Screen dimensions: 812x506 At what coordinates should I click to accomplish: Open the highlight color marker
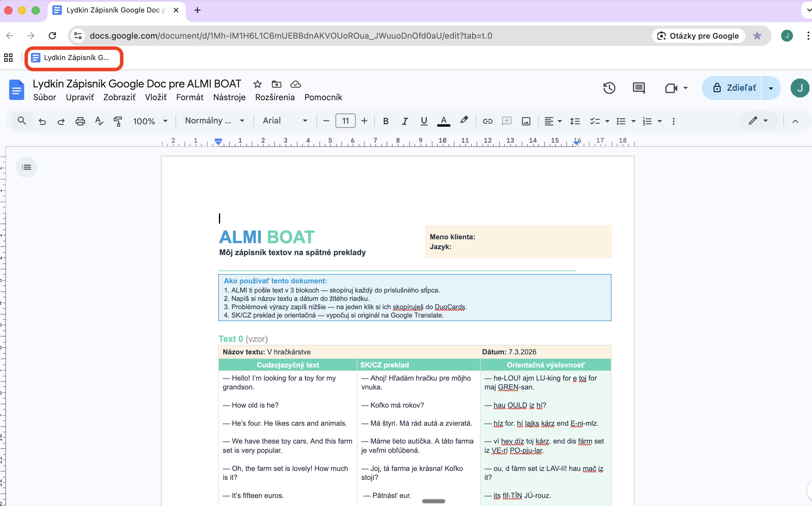coord(464,120)
